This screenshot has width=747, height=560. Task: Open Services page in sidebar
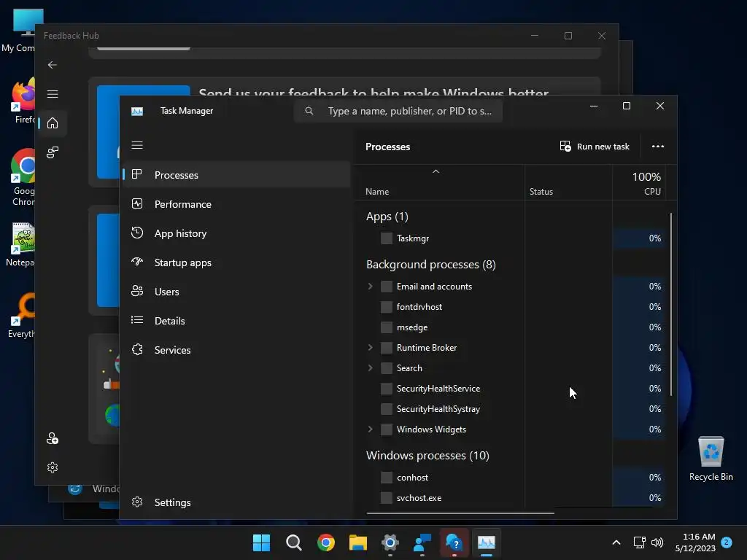(x=237, y=350)
